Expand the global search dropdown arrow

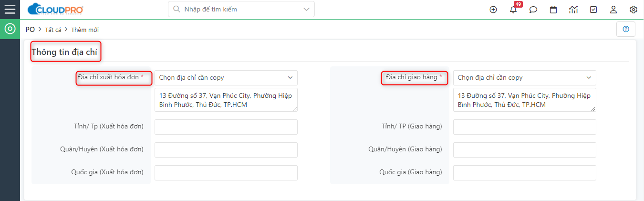pyautogui.click(x=306, y=9)
